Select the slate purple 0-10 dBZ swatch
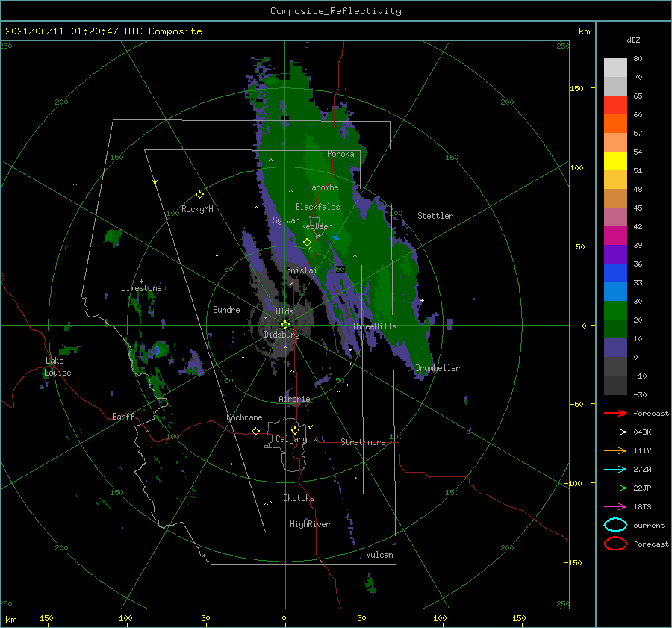The image size is (672, 628). (615, 348)
